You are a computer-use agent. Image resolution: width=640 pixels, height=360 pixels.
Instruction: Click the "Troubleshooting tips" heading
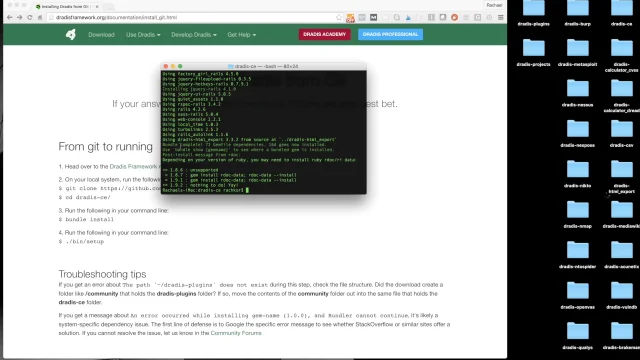pos(102,274)
